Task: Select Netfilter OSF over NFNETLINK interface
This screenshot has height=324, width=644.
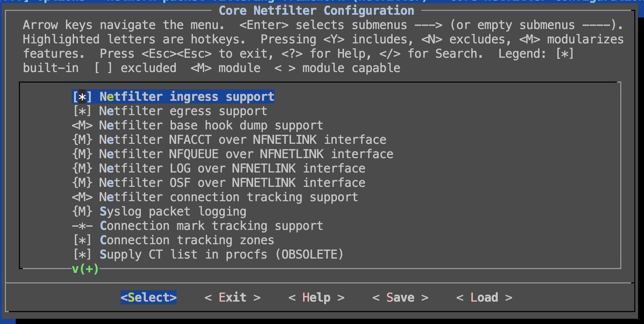Action: click(232, 183)
